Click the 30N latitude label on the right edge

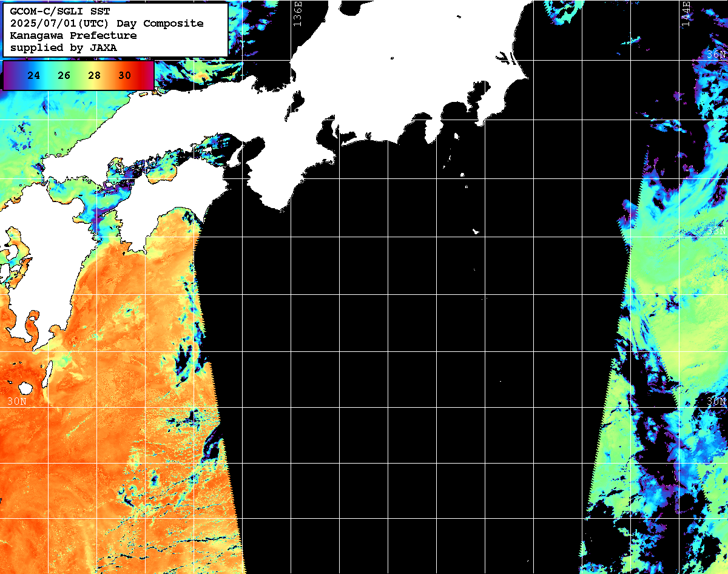(x=716, y=402)
